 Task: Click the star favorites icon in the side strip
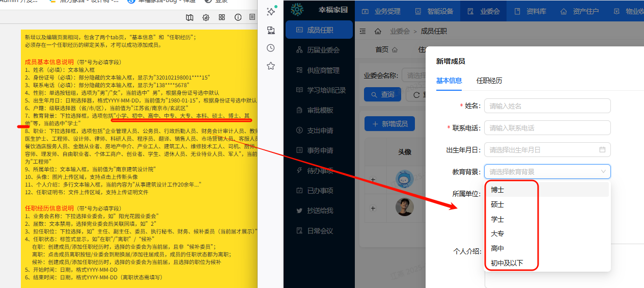[x=271, y=66]
